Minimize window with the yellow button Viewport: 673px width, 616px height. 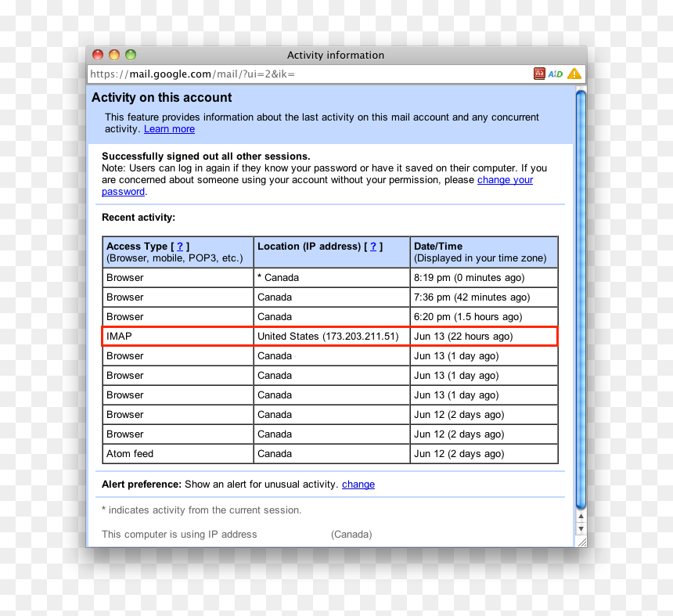(x=114, y=55)
